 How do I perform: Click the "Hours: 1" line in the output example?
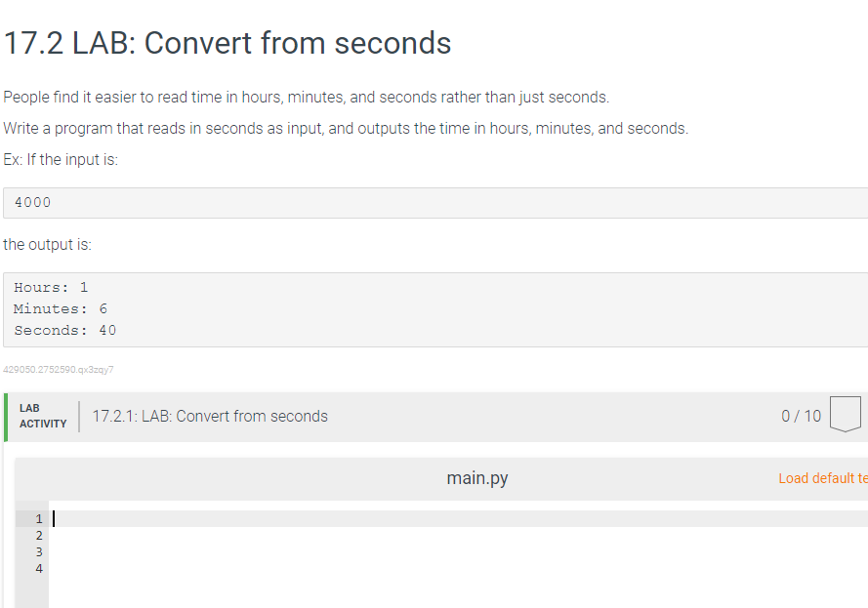(47, 287)
